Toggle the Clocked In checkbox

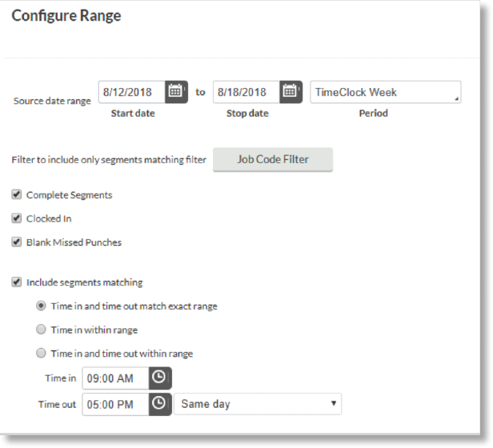pos(16,218)
